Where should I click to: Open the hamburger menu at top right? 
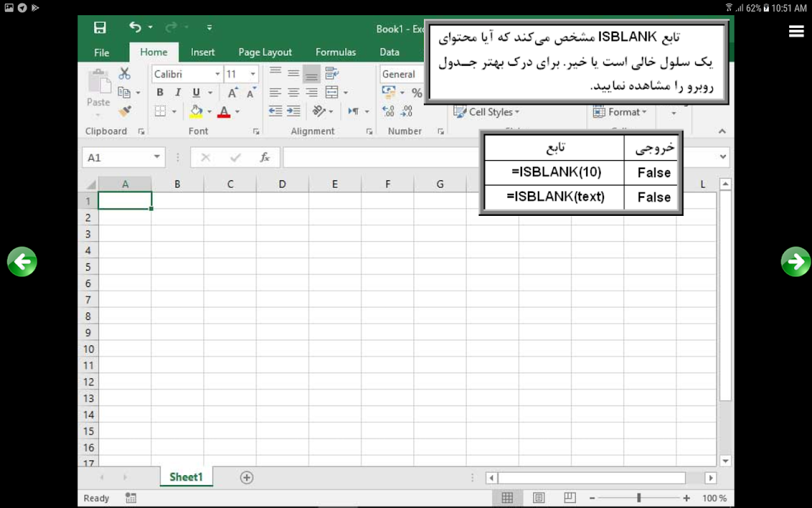(x=796, y=31)
